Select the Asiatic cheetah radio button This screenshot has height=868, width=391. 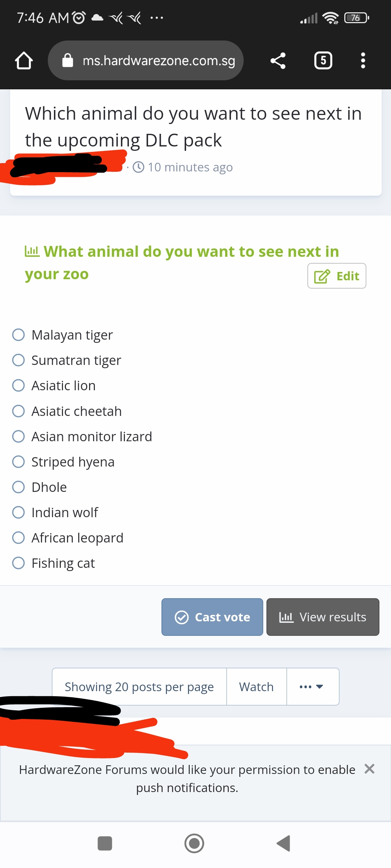(x=18, y=411)
